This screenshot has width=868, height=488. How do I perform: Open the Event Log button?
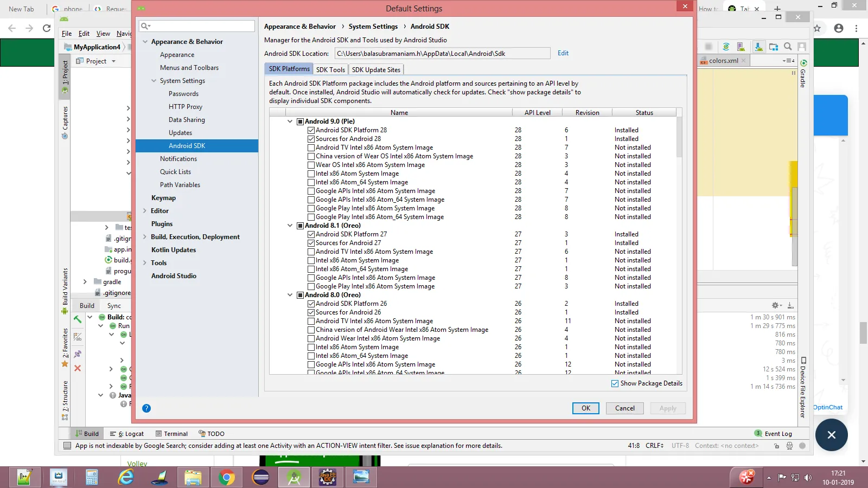click(x=774, y=434)
